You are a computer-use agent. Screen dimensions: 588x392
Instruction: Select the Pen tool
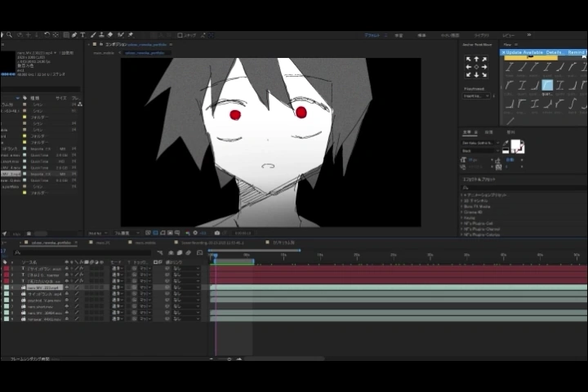(74, 35)
